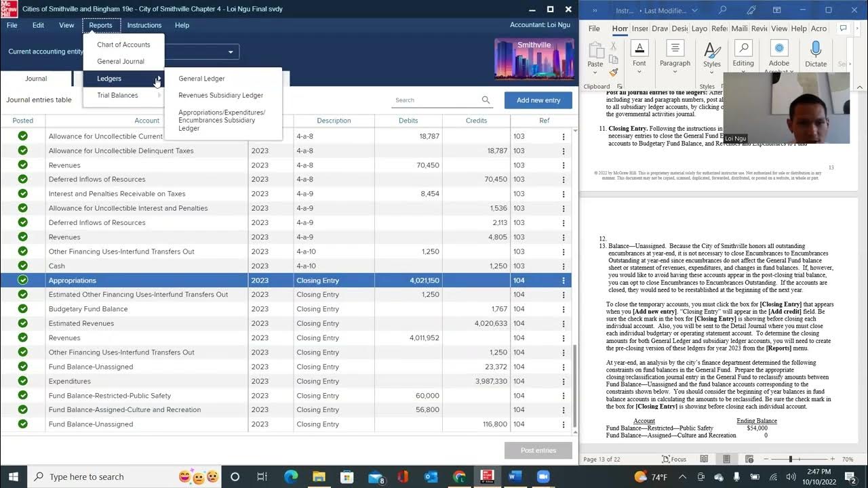Open Help menu in accounting app
The image size is (868, 488).
(x=182, y=25)
